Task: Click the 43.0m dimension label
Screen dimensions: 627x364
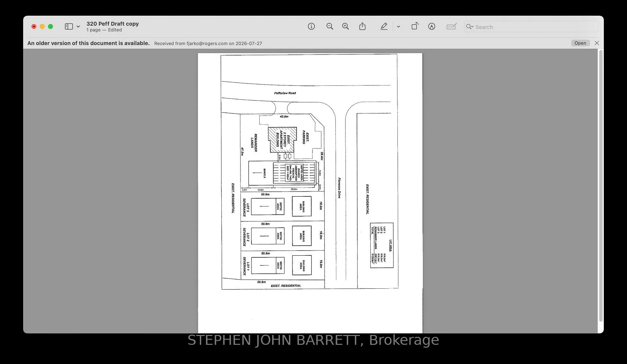Action: tap(284, 117)
